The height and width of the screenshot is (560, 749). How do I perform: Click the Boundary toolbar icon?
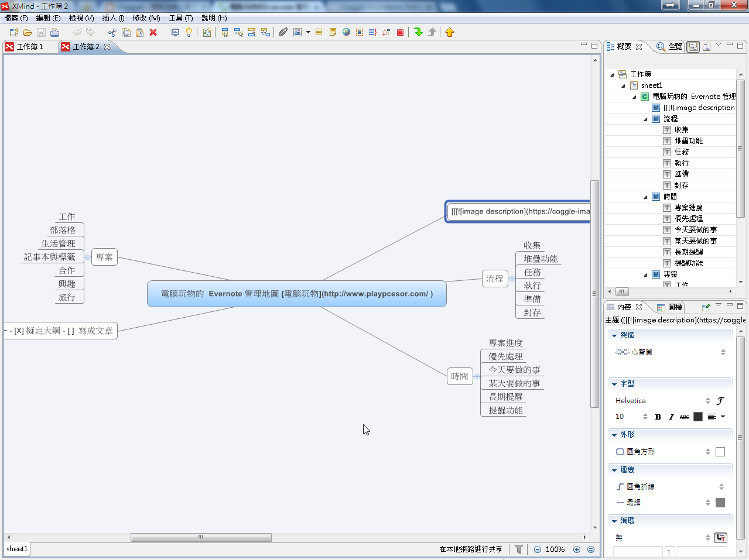[360, 32]
